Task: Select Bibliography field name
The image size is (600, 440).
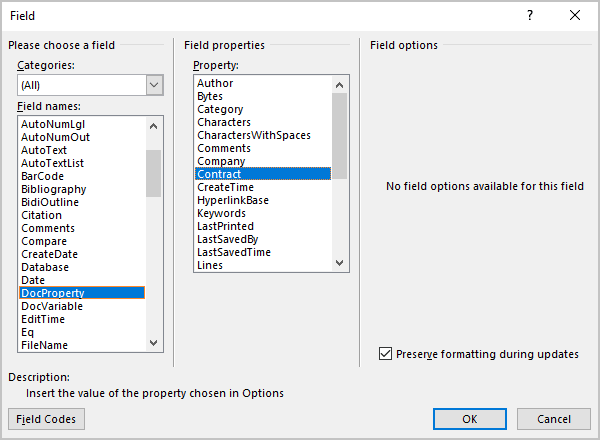Action: tap(82, 189)
